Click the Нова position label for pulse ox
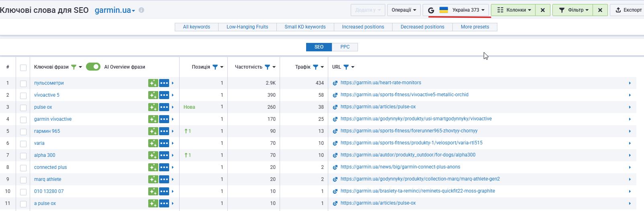 [189, 107]
